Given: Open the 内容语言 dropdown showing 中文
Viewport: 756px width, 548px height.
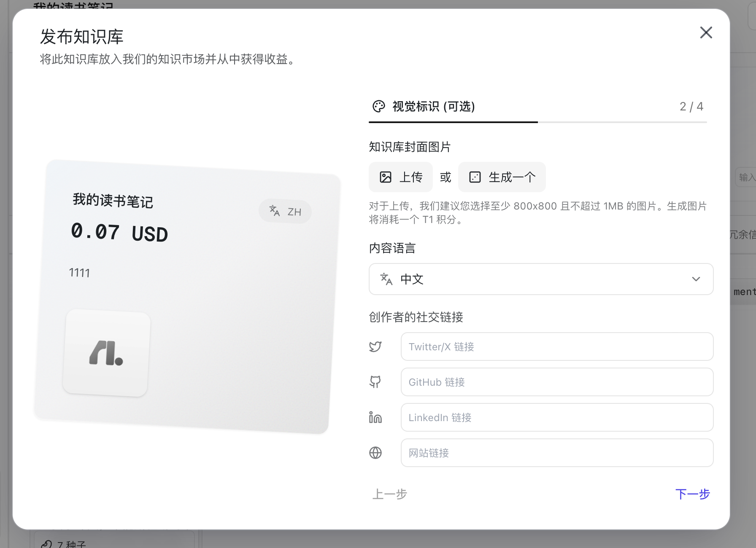Looking at the screenshot, I should pos(541,279).
